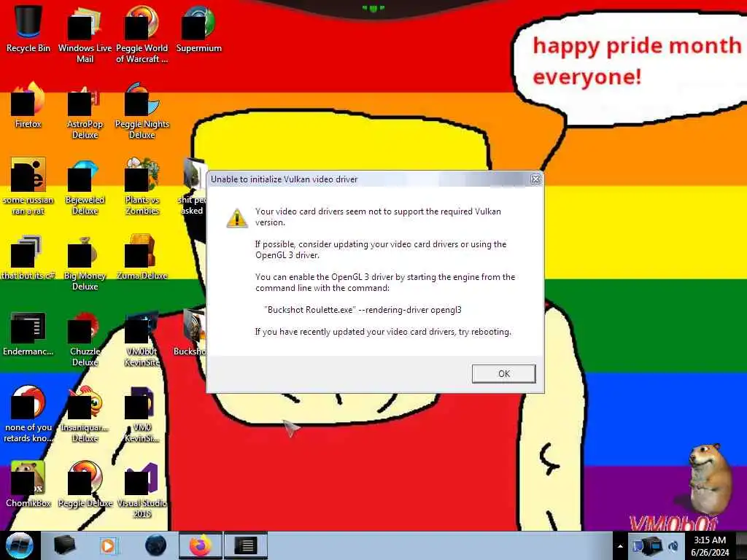Select the Peggle Nights Deluxe icon
The image size is (747, 560).
pyautogui.click(x=142, y=111)
